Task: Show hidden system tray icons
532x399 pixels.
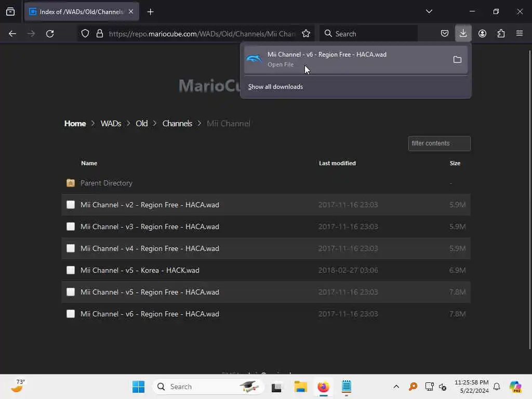Action: (x=396, y=387)
